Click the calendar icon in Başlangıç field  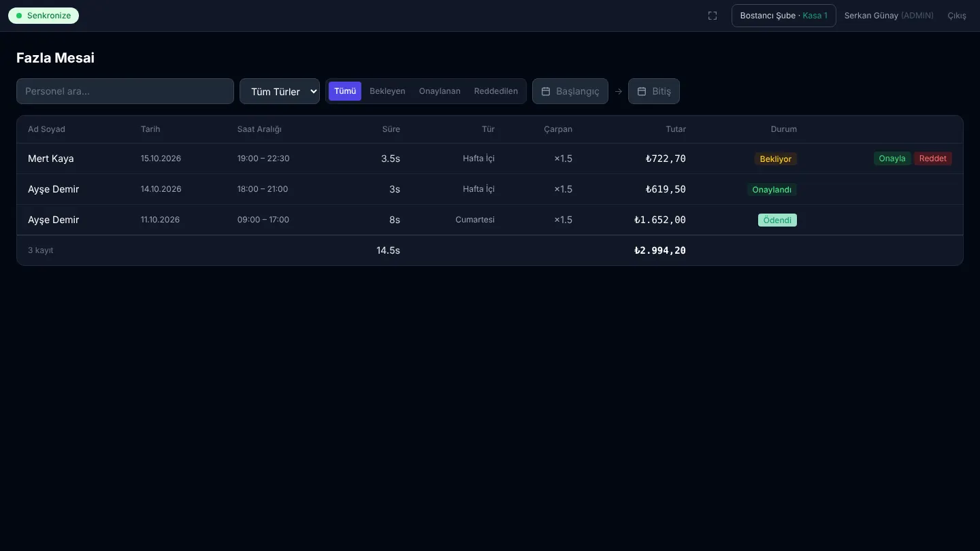coord(546,91)
